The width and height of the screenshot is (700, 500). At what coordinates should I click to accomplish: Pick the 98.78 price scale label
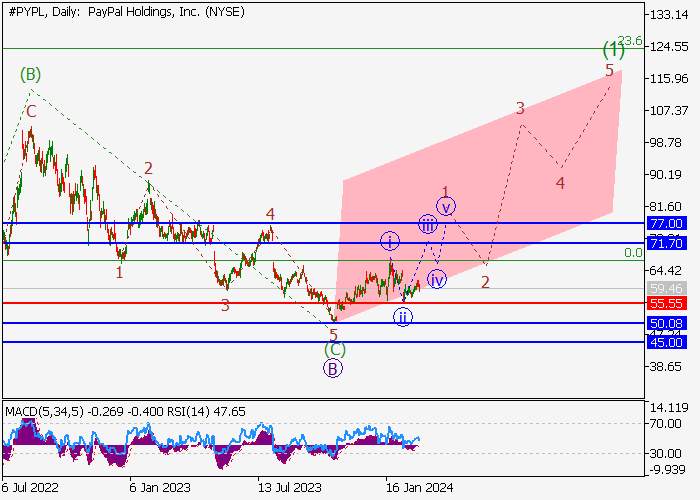tap(665, 142)
